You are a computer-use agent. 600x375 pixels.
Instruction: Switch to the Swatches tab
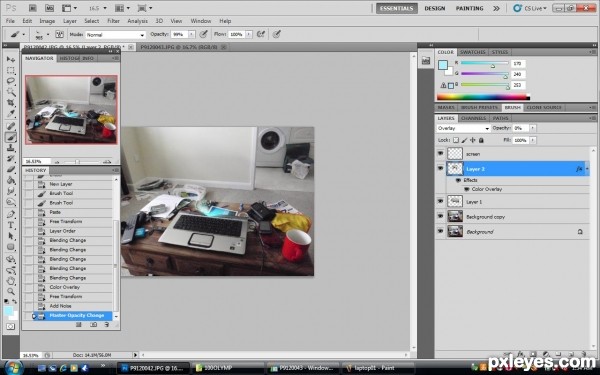[x=473, y=52]
